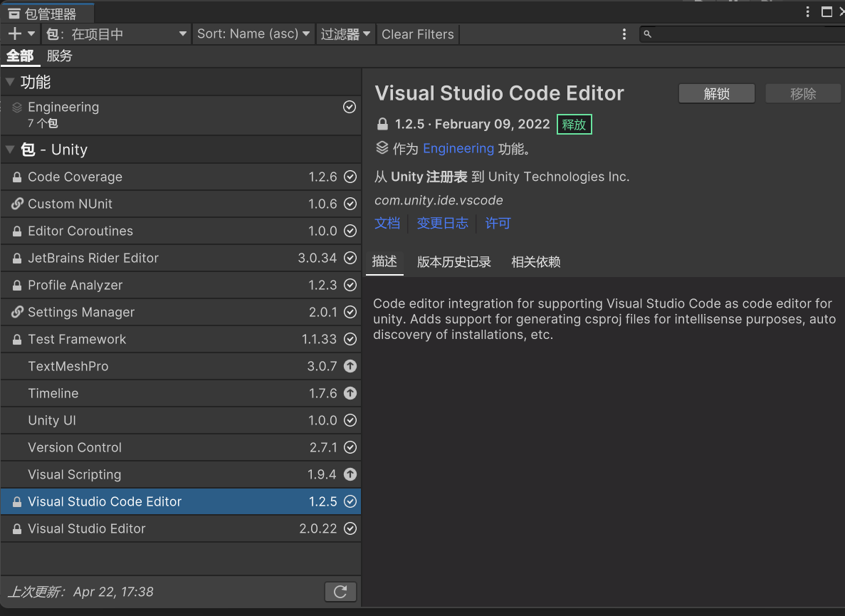Click the 解锁 unlock button

point(717,94)
